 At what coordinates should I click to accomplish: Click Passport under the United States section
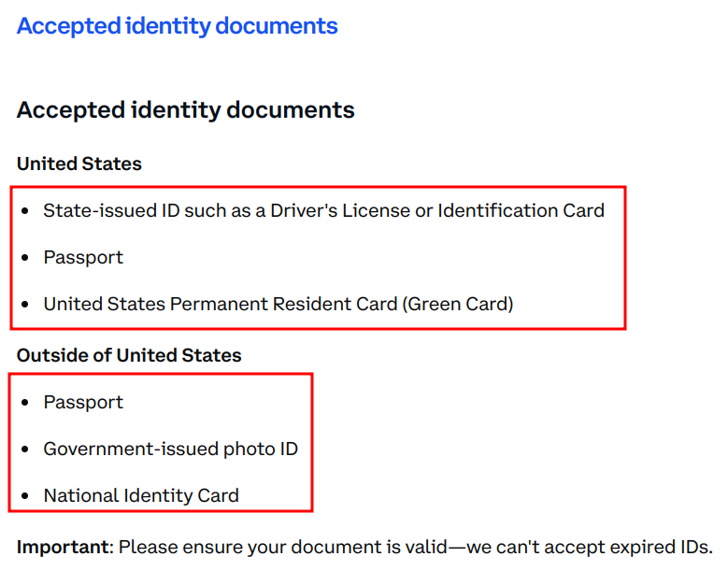[83, 258]
